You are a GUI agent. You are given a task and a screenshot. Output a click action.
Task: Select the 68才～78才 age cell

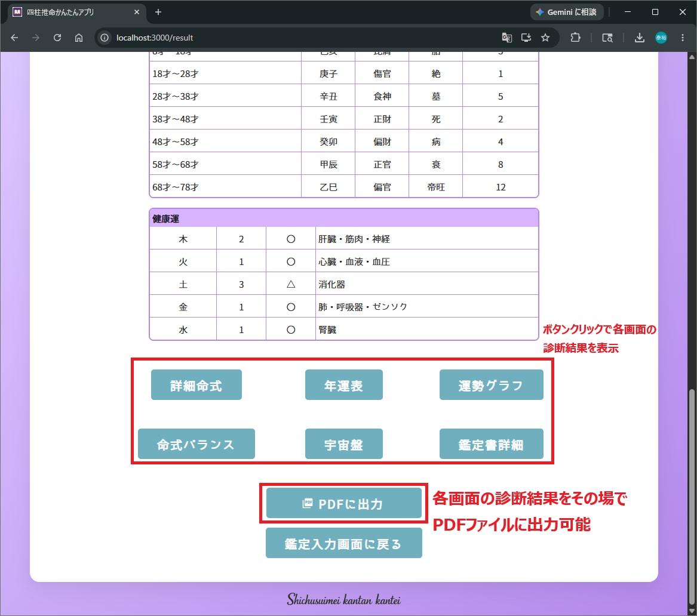coord(225,187)
